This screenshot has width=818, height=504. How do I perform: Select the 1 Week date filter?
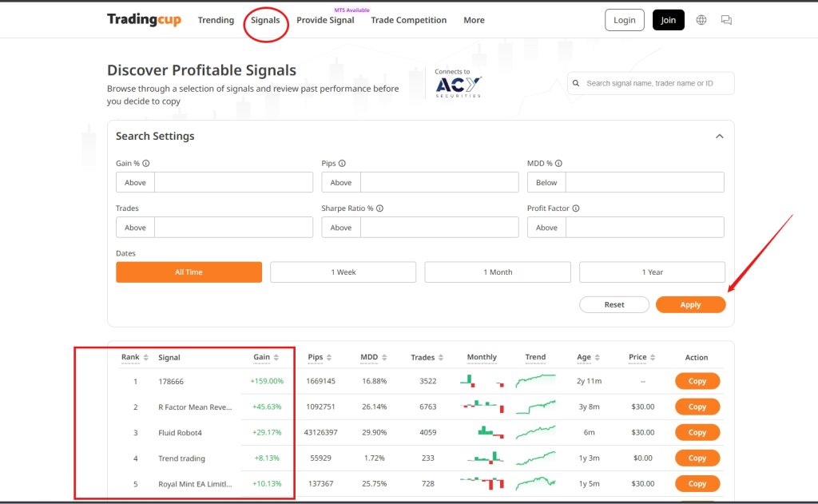click(x=343, y=272)
